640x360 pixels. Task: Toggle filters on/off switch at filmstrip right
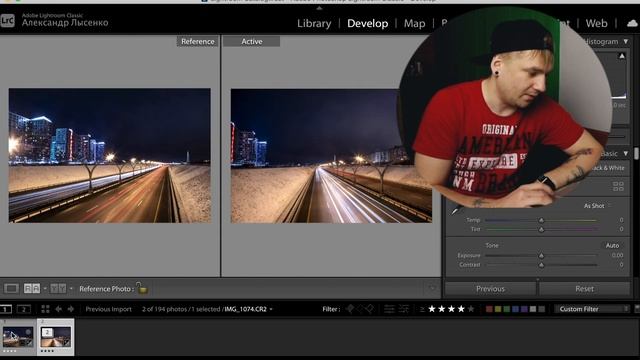pyautogui.click(x=637, y=309)
